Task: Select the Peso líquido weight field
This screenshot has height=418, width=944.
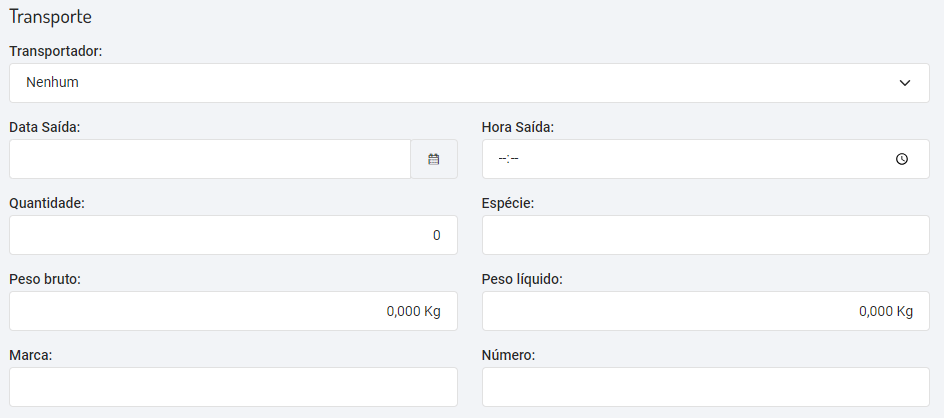Action: coord(705,311)
